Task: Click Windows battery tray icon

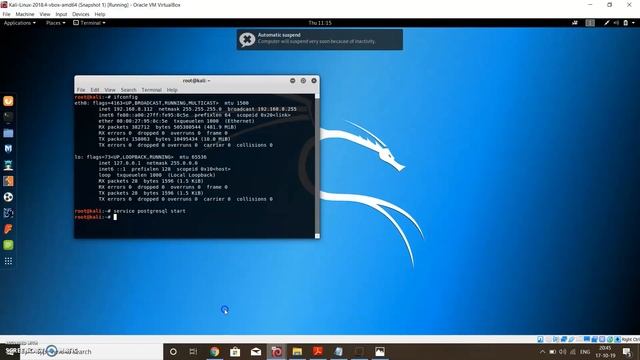Action: (x=552, y=352)
